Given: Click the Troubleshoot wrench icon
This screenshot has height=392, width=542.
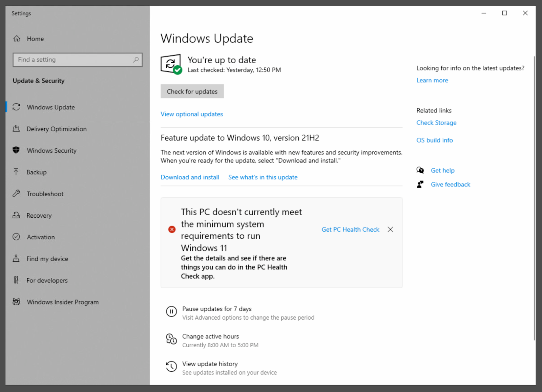Looking at the screenshot, I should tap(16, 194).
